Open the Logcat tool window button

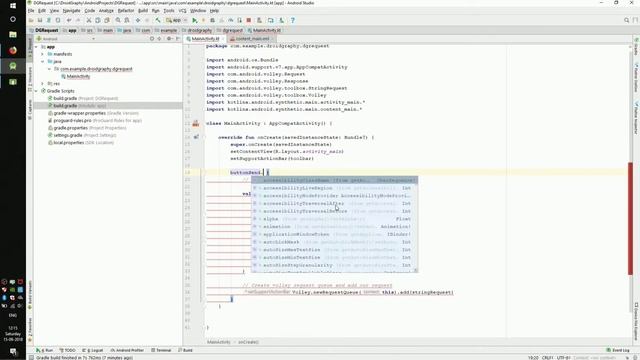93,350
